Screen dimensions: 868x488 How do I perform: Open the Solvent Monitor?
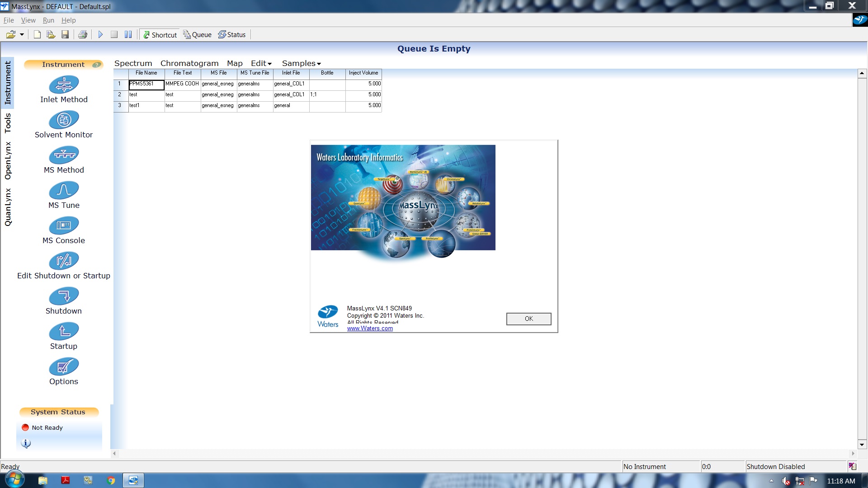[x=64, y=120]
